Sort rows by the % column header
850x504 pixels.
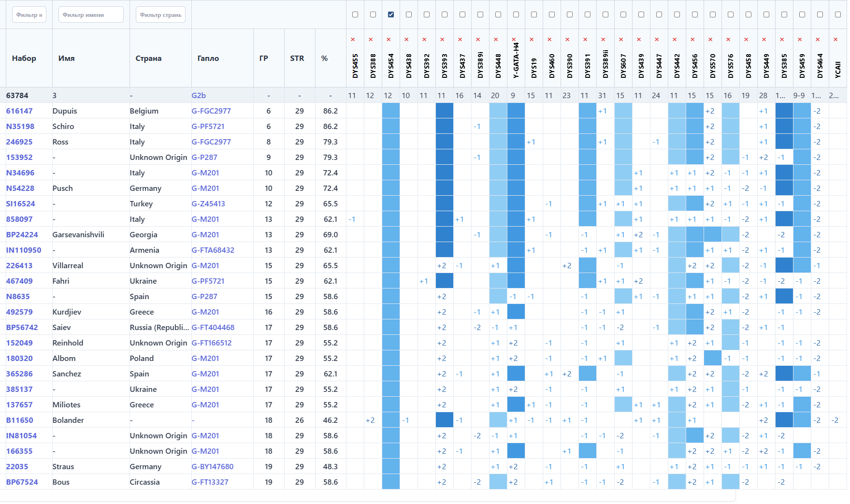(324, 58)
